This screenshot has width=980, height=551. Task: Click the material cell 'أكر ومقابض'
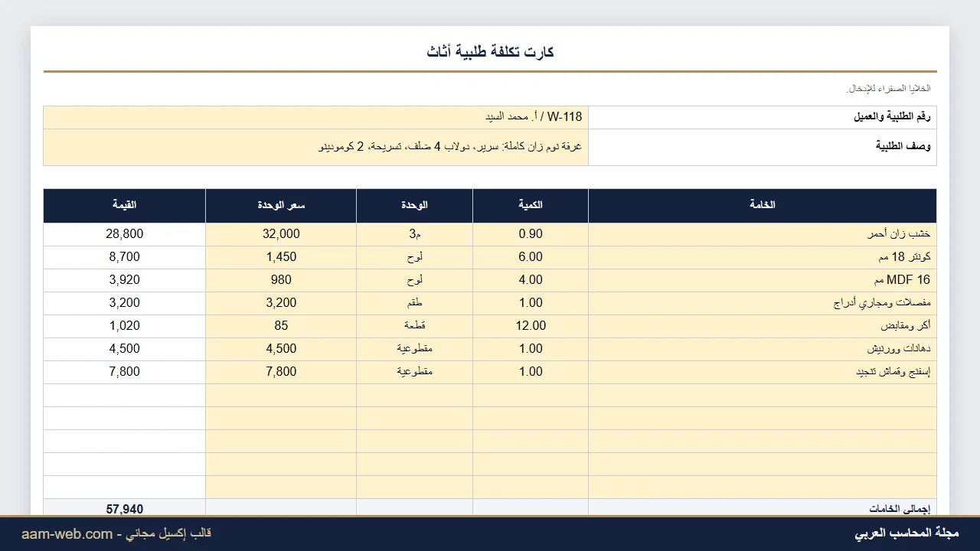tap(763, 326)
